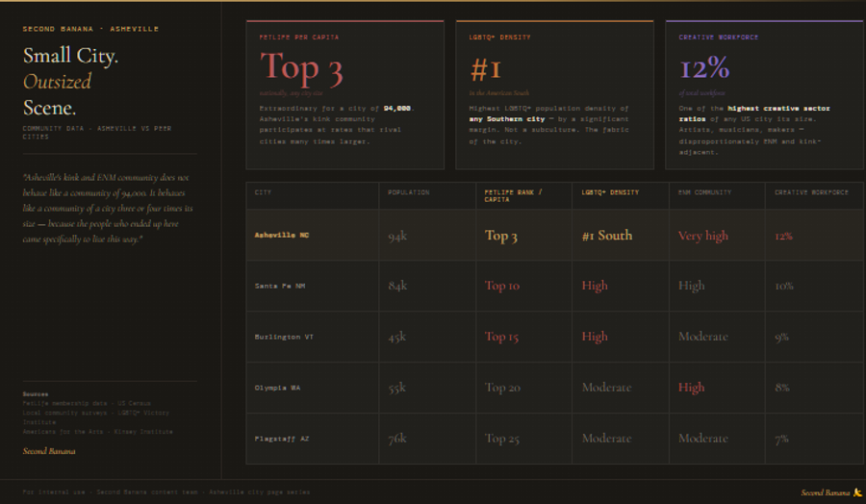Select the 'Asheville NC' row label
866x504 pixels.
pyautogui.click(x=282, y=235)
